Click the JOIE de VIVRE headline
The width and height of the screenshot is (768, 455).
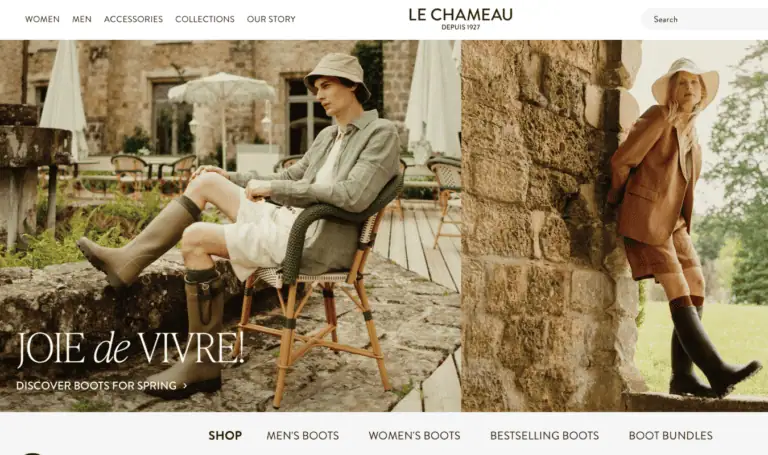131,349
